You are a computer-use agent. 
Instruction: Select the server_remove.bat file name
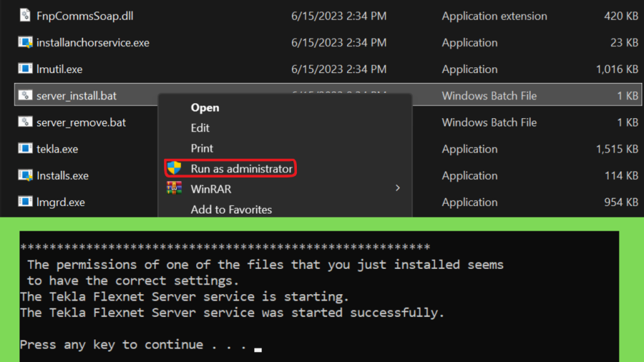[81, 123]
